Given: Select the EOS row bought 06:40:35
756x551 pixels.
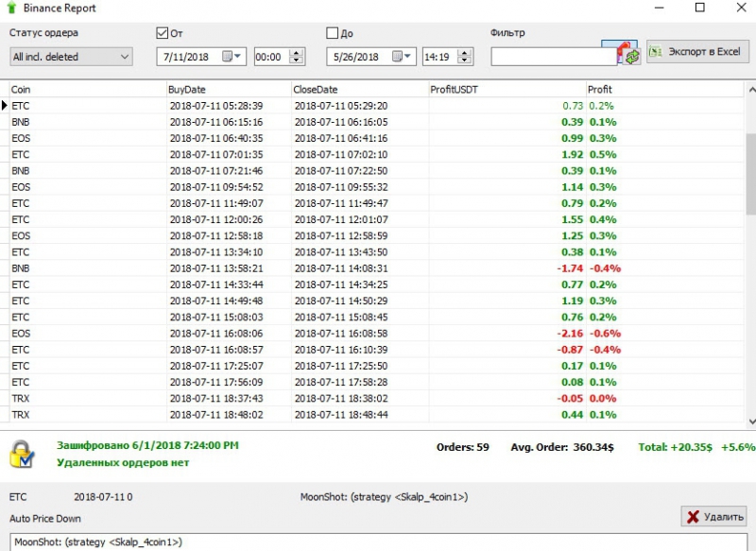Looking at the screenshot, I should click(376, 138).
